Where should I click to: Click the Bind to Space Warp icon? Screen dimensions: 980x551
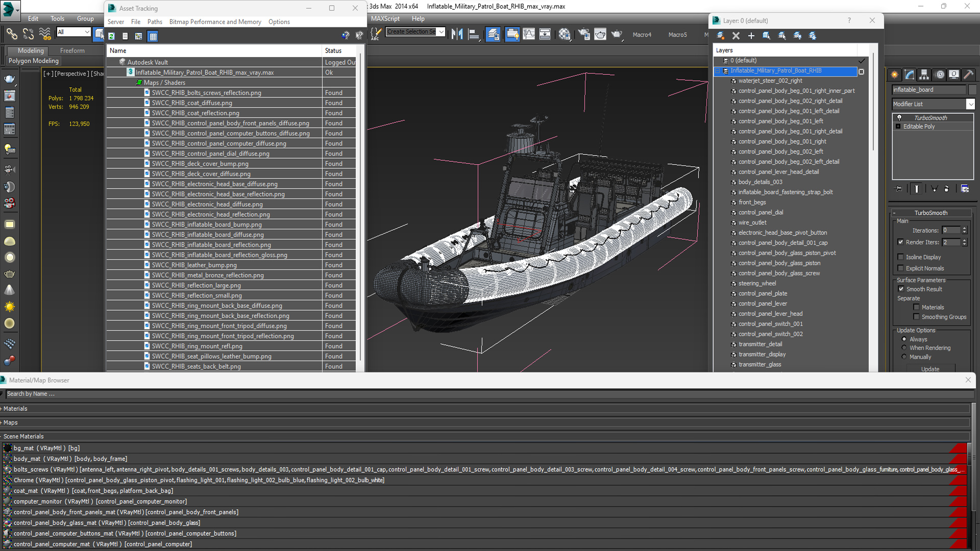point(45,34)
